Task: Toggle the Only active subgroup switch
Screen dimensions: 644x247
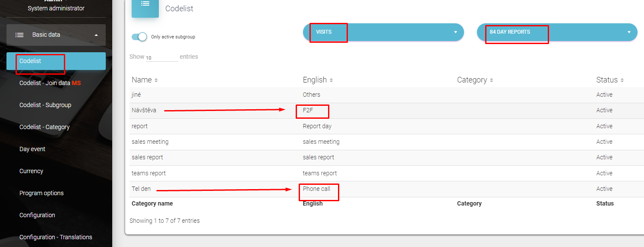Action: 139,37
